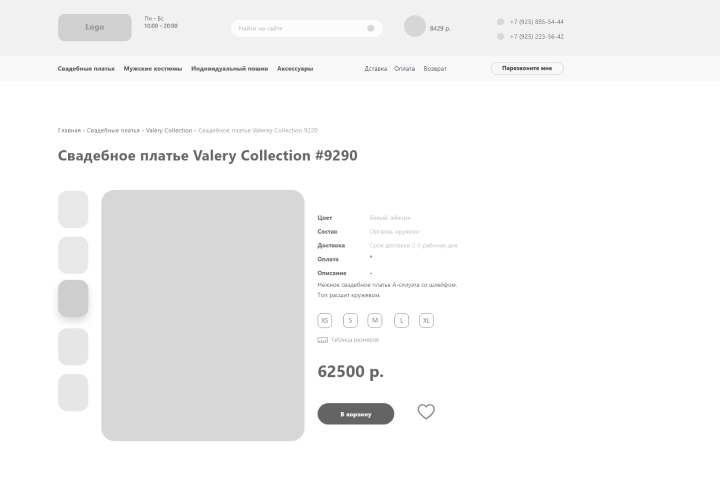Click the search icon in the search field
The height and width of the screenshot is (480, 720).
point(371,28)
